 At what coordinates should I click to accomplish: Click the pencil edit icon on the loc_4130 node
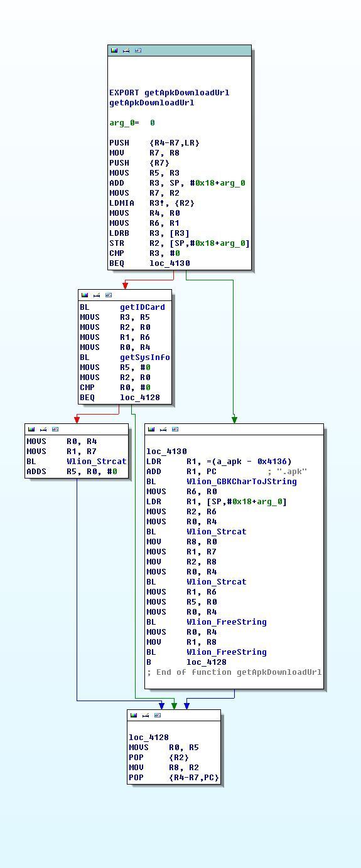(163, 429)
